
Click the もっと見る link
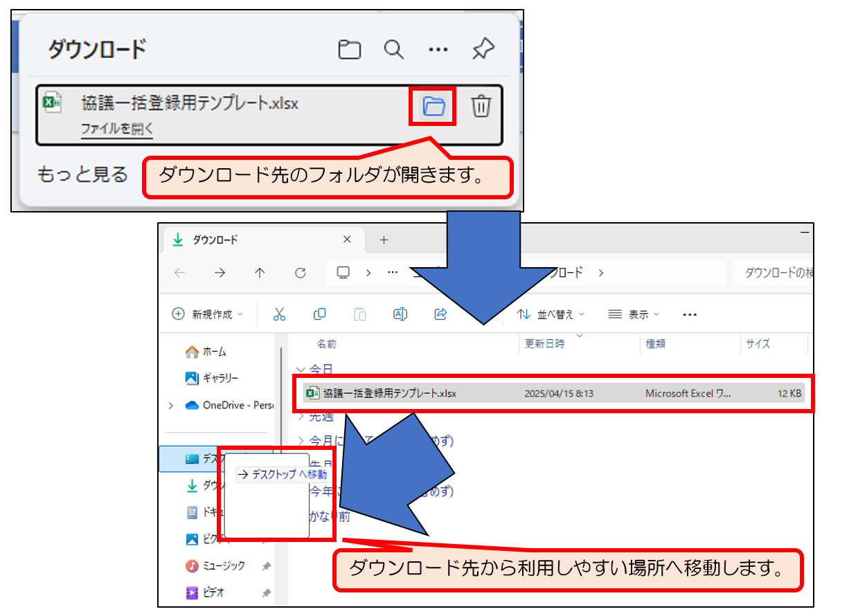coord(82,174)
